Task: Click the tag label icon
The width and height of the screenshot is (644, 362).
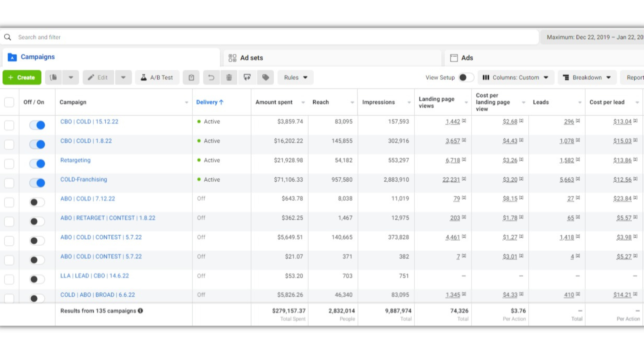Action: (x=265, y=77)
